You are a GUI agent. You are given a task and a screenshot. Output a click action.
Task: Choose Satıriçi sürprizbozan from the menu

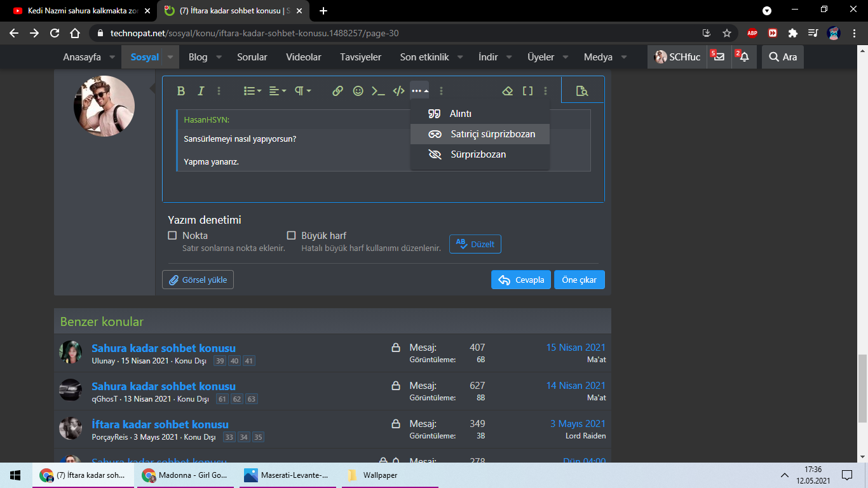coord(480,134)
